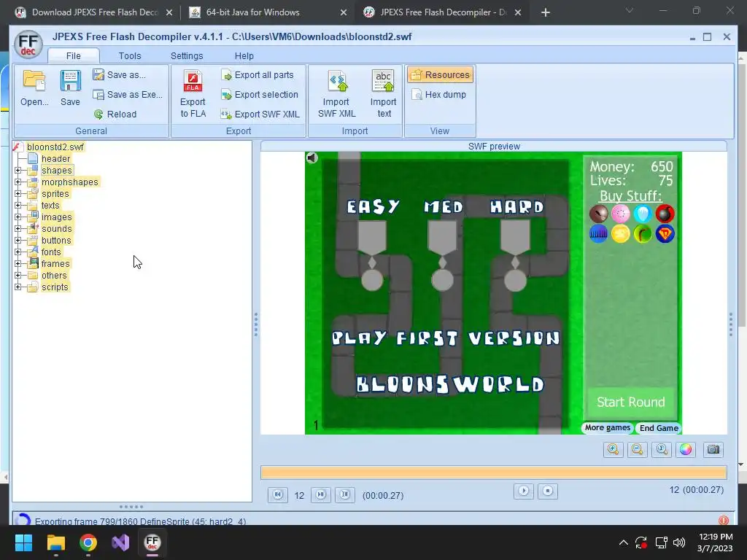Click the orange playback progress bar
This screenshot has height=560, width=747.
tap(494, 472)
